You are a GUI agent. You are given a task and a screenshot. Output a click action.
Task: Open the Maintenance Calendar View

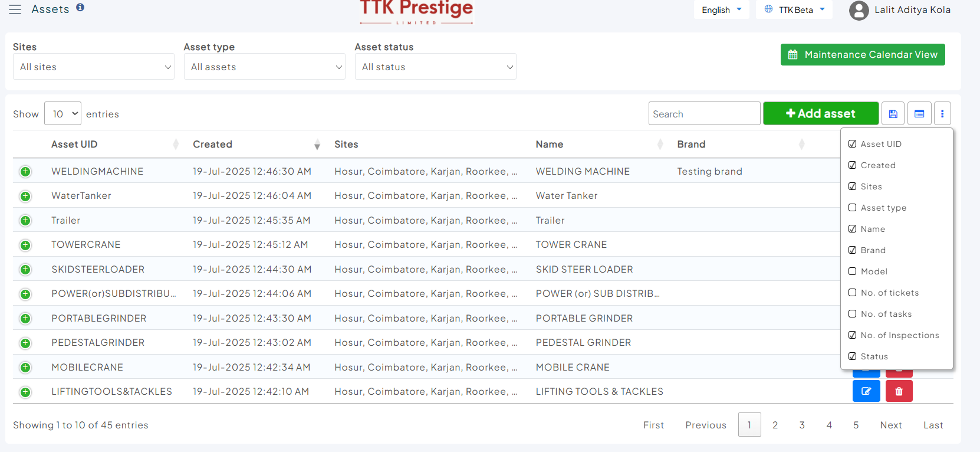point(862,55)
